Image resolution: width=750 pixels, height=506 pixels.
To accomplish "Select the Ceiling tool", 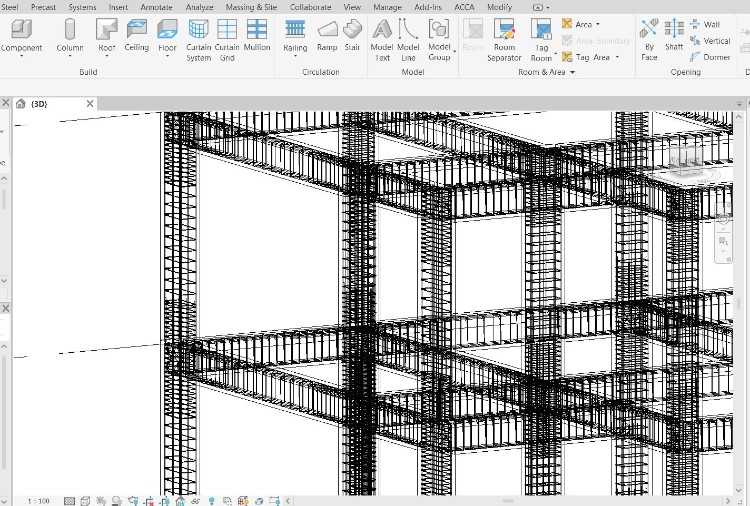I will [137, 35].
